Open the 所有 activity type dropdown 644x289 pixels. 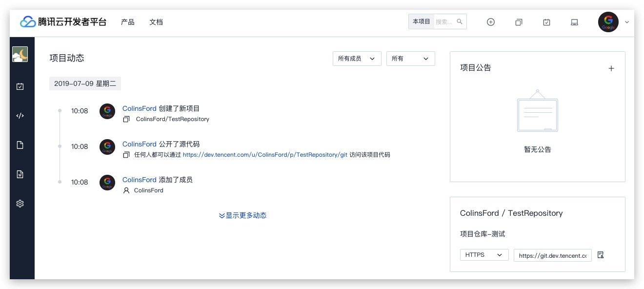point(410,59)
